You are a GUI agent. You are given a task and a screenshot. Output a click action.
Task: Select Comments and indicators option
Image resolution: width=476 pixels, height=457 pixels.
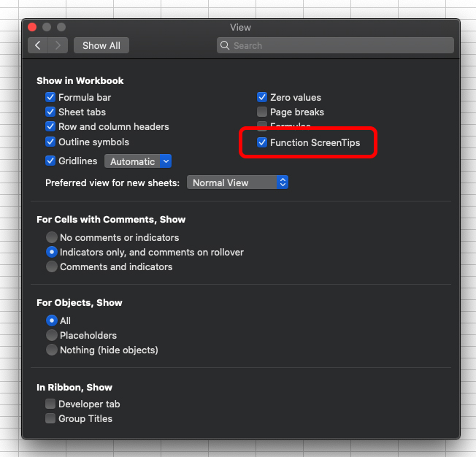52,266
